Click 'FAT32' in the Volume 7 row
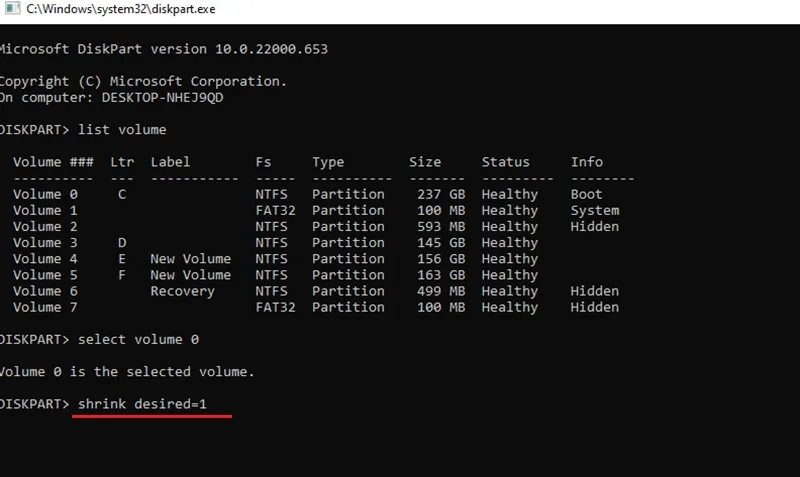 coord(276,307)
